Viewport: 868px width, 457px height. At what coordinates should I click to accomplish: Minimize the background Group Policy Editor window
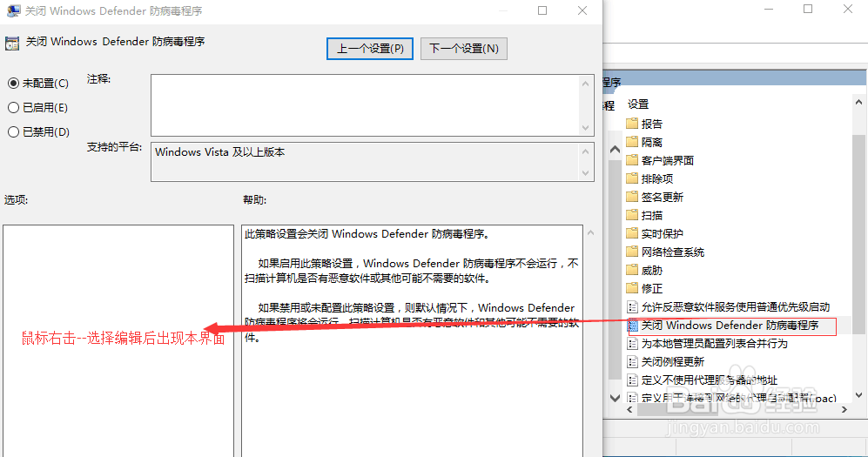pyautogui.click(x=769, y=9)
